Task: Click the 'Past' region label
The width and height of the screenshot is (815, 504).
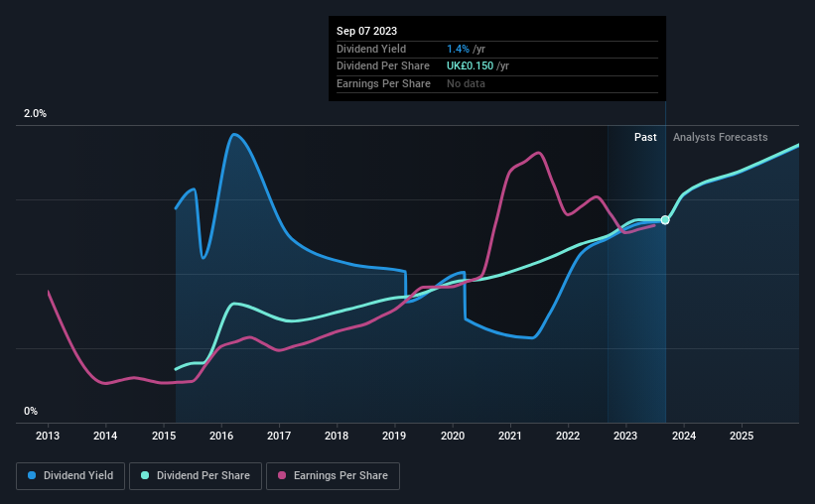Action: [645, 137]
